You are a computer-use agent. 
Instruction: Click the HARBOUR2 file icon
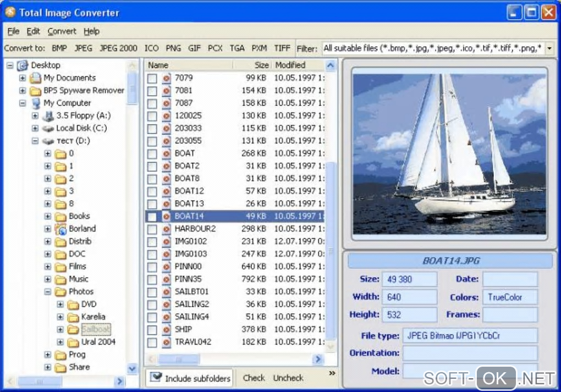tap(166, 229)
